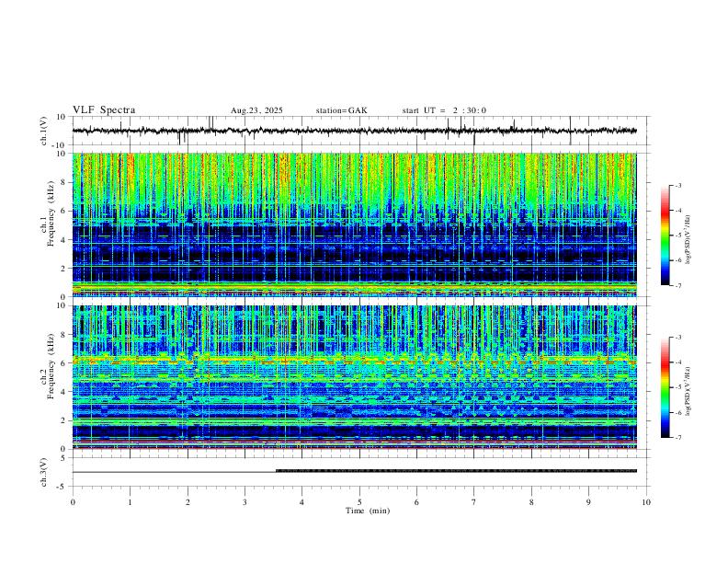Viewport: 728px width, 563px height.
Task: Click the ch.1 waveform trace panel
Action: 358,131
